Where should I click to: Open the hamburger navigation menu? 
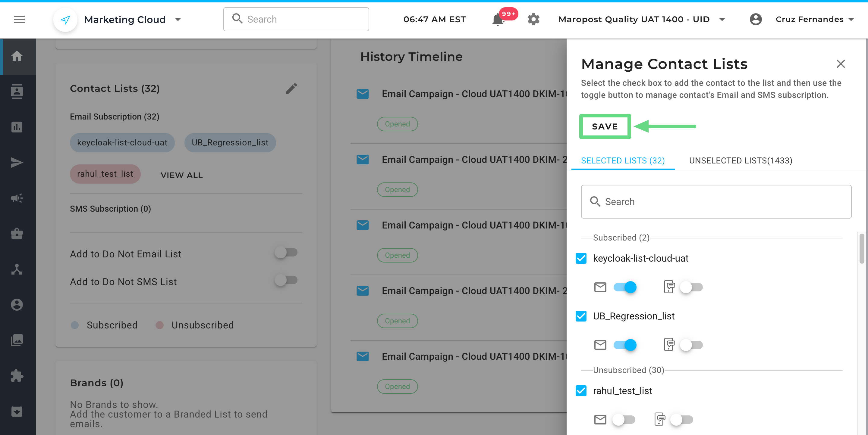(x=19, y=20)
